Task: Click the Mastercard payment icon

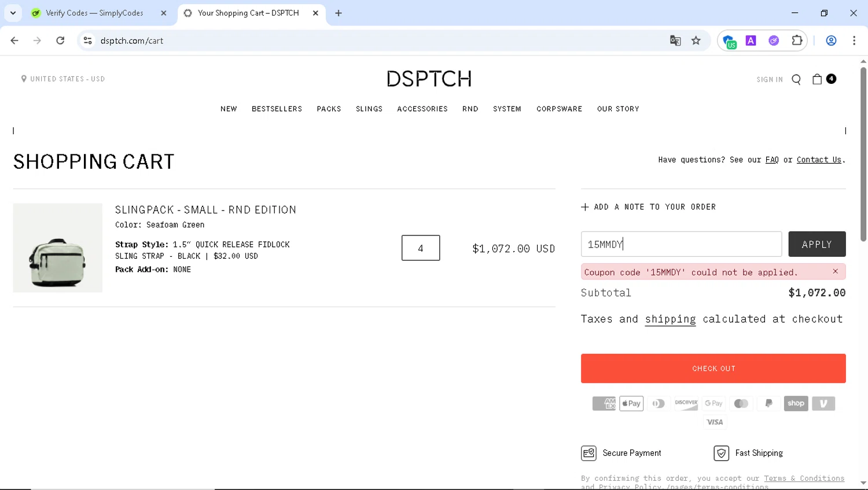Action: coord(741,403)
